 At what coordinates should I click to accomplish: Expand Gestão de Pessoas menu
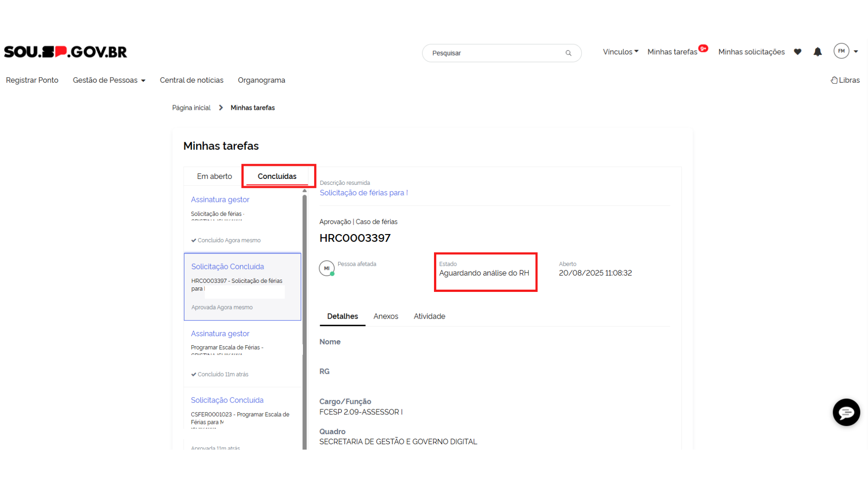click(x=109, y=80)
